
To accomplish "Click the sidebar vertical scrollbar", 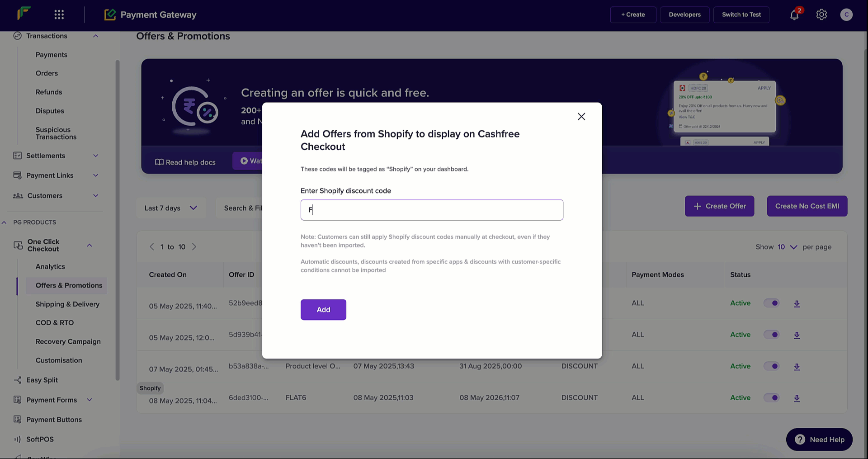I will tap(118, 220).
